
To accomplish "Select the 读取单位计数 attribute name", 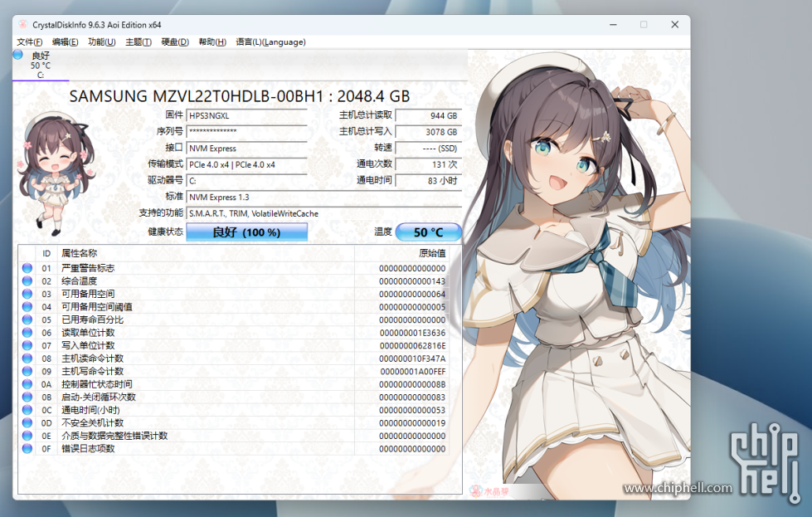I will point(88,333).
